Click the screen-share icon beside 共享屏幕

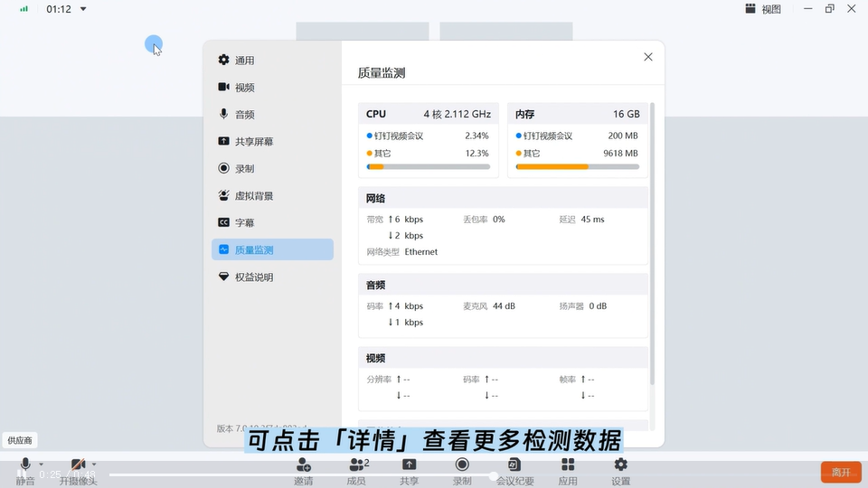tap(223, 141)
